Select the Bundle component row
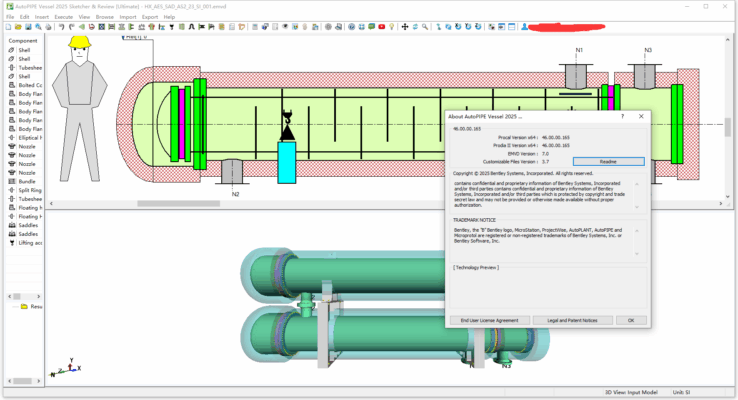This screenshot has width=738, height=400. [x=25, y=181]
